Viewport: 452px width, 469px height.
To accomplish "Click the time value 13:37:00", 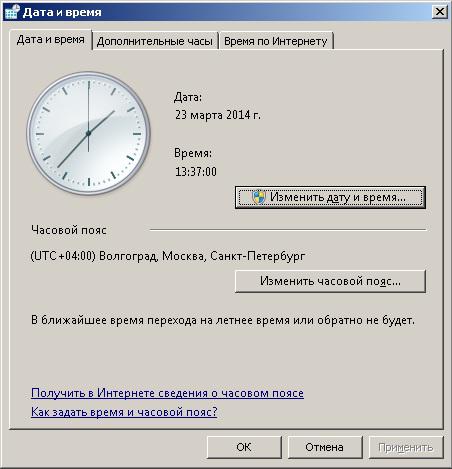I will click(x=196, y=172).
